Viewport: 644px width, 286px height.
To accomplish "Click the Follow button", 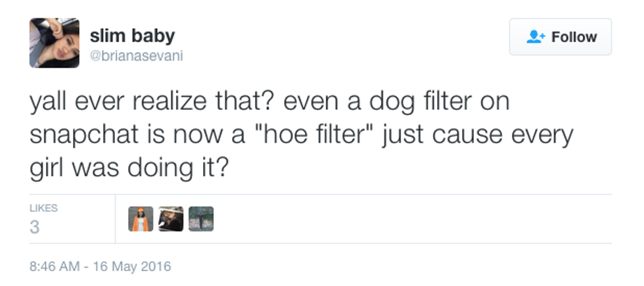I will tap(560, 37).
